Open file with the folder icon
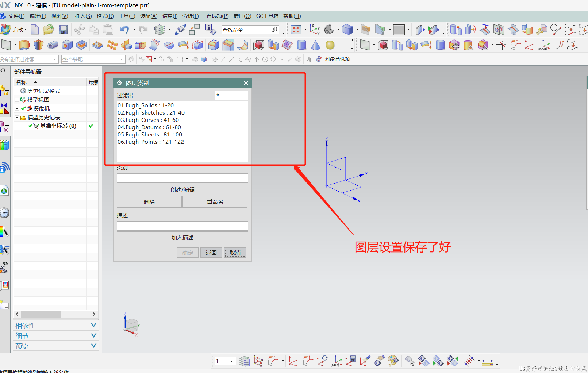The height and width of the screenshot is (373, 588). tap(49, 30)
